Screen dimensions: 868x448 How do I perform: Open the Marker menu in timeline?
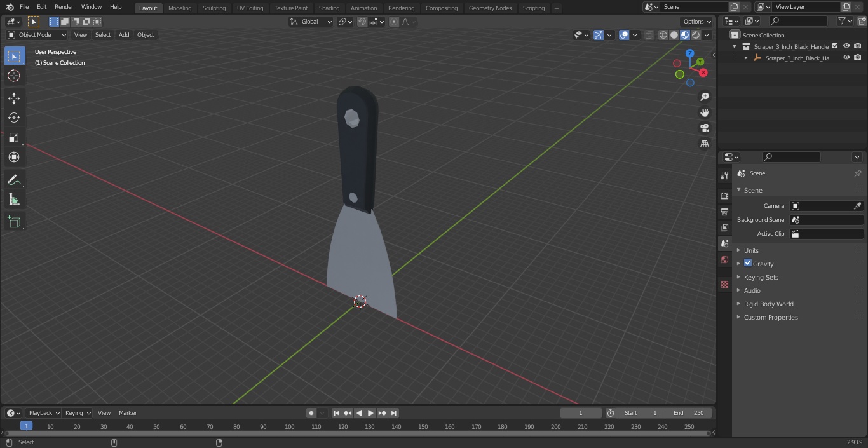128,413
